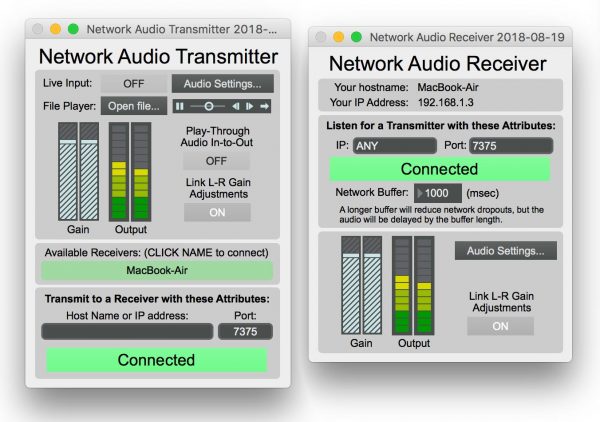Click the Network Buffer number box arrow
This screenshot has width=600, height=422.
click(422, 192)
